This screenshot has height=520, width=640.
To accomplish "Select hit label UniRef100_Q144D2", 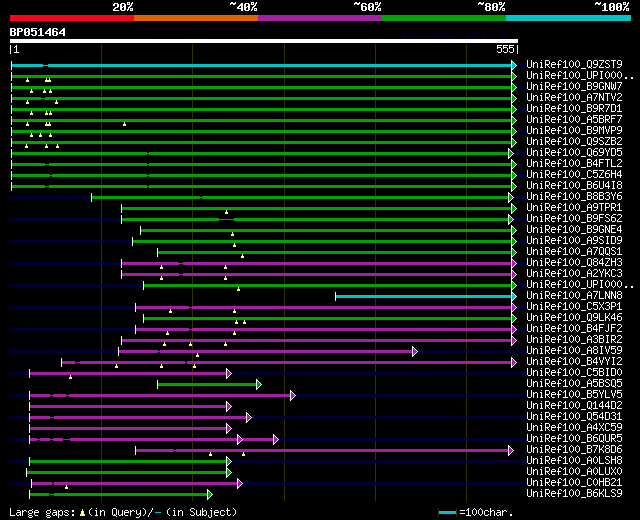I will click(574, 406).
